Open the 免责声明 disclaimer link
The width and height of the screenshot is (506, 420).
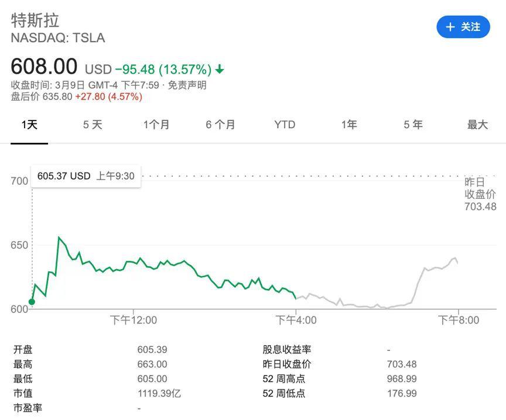(x=187, y=85)
